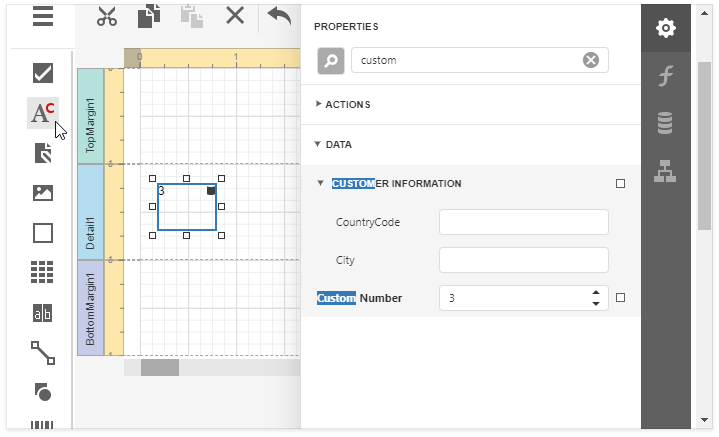719x437 pixels.
Task: Clear the 'custom' search text
Action: pos(591,60)
